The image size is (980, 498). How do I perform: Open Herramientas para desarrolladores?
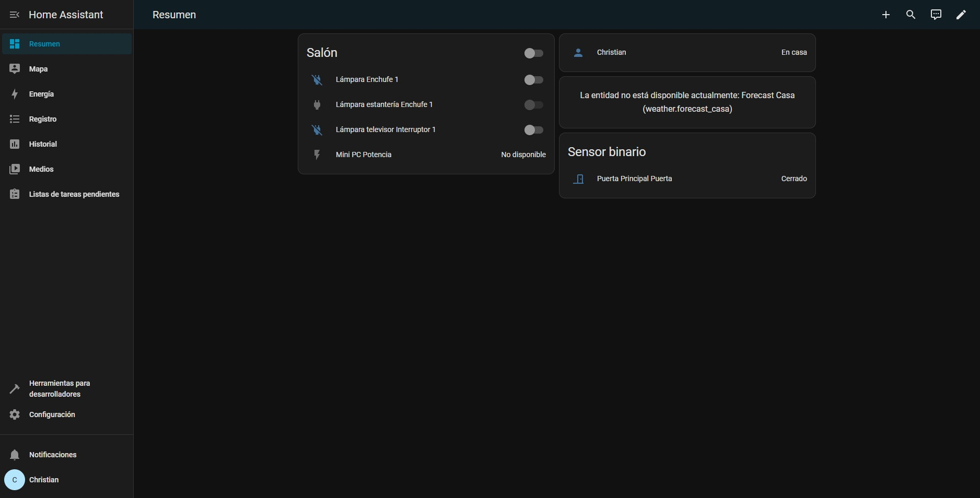59,388
